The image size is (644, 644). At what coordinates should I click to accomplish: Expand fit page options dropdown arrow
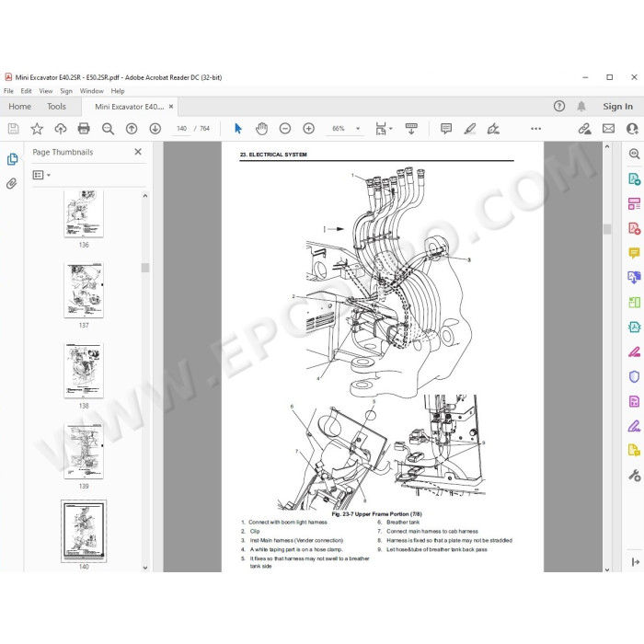pos(391,129)
